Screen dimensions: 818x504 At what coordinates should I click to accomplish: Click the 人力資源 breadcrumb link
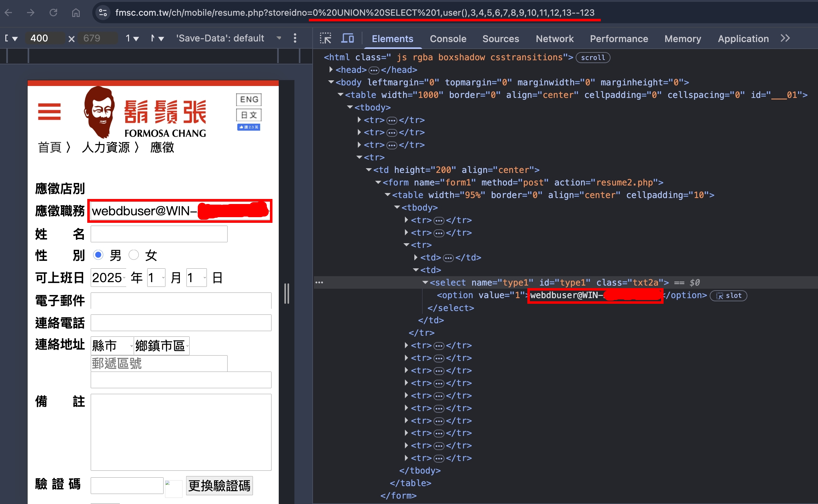coord(106,147)
